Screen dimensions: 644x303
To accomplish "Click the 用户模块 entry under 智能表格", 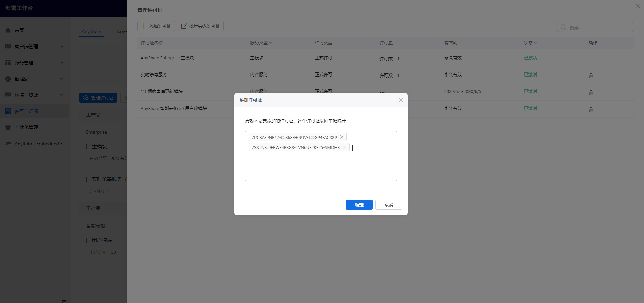I will (102, 240).
